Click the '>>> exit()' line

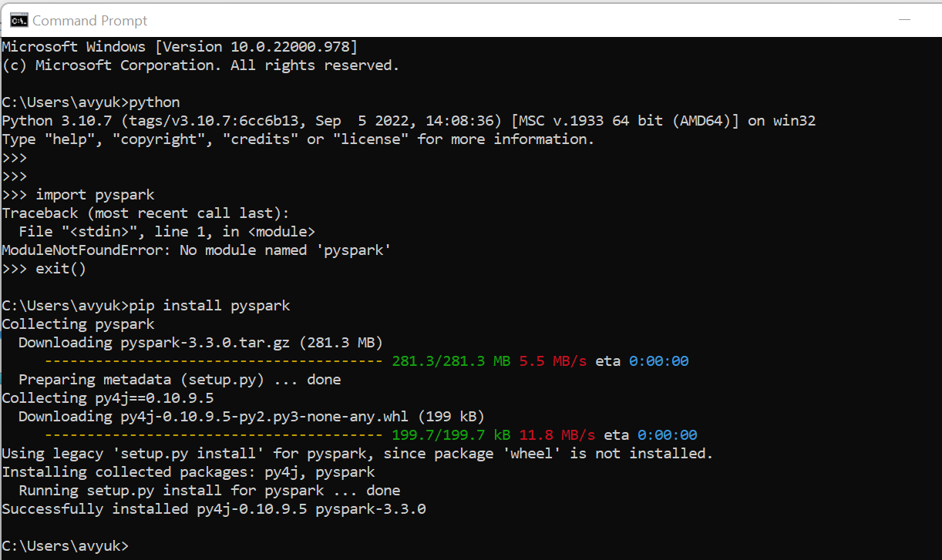(44, 269)
